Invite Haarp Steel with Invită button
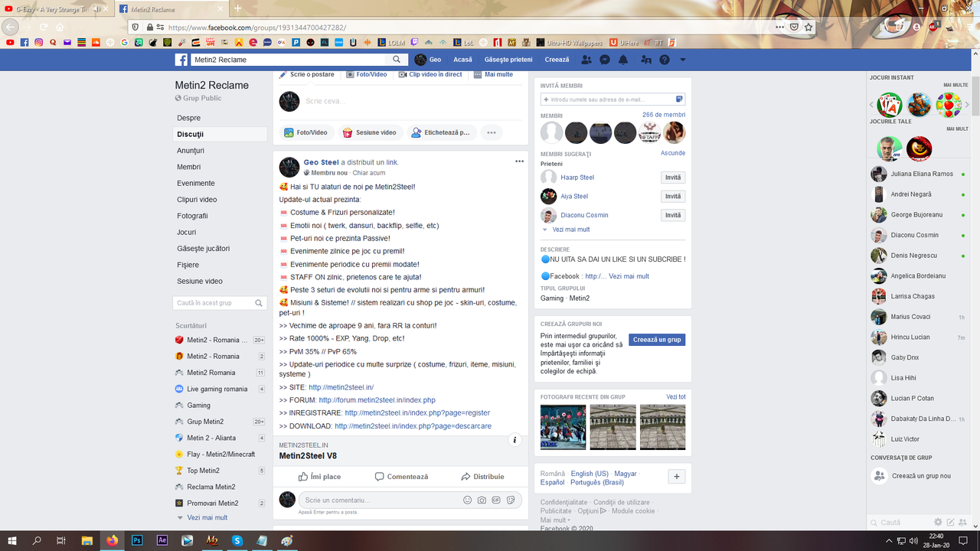This screenshot has width=980, height=551. coord(673,178)
